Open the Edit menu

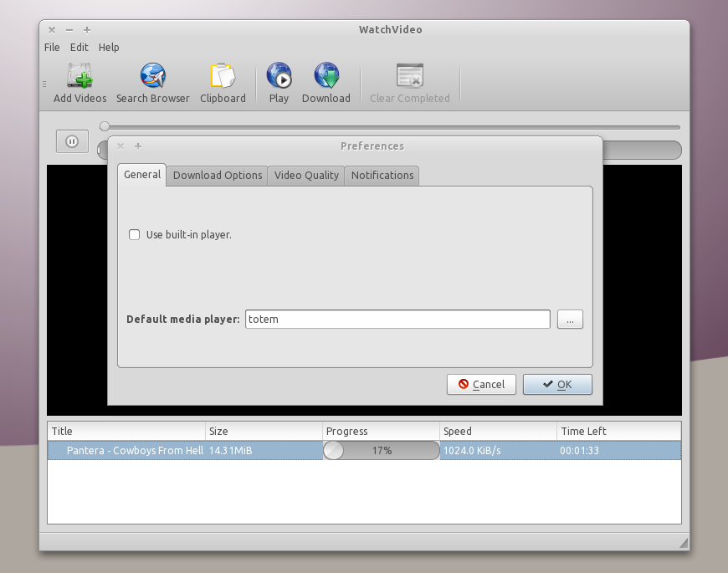(79, 48)
